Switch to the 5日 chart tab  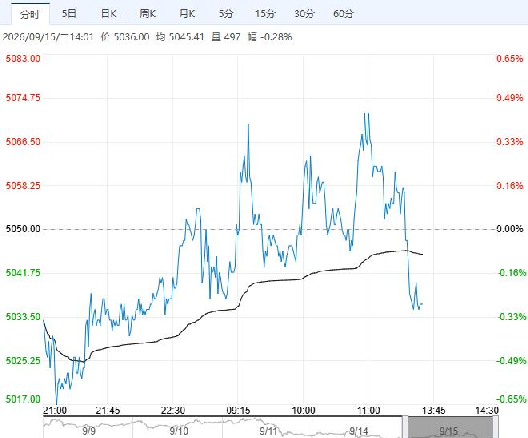click(x=69, y=14)
